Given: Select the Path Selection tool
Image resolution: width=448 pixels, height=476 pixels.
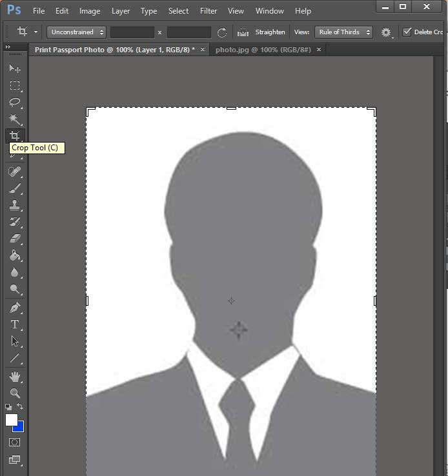Looking at the screenshot, I should coord(15,341).
